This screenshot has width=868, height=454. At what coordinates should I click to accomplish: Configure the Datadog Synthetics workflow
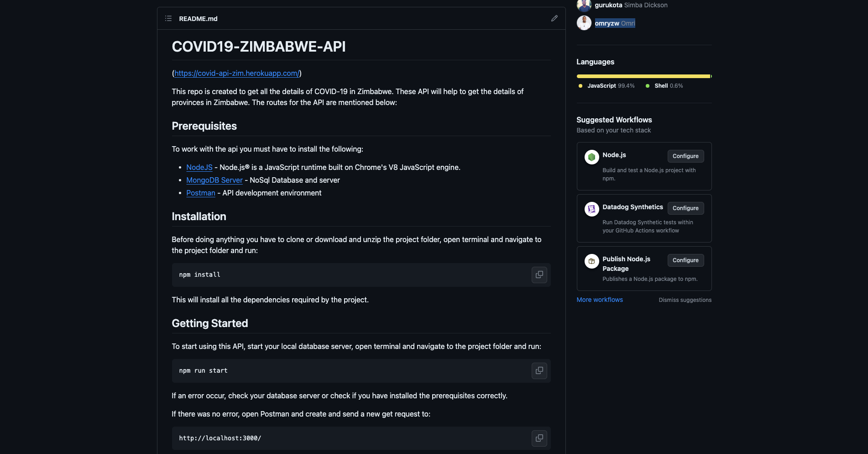(x=685, y=208)
